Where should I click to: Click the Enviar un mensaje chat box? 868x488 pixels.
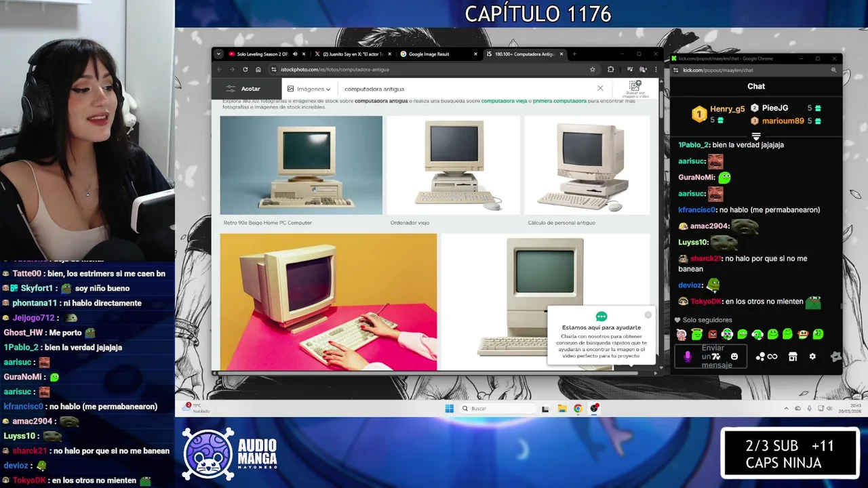[x=710, y=357]
